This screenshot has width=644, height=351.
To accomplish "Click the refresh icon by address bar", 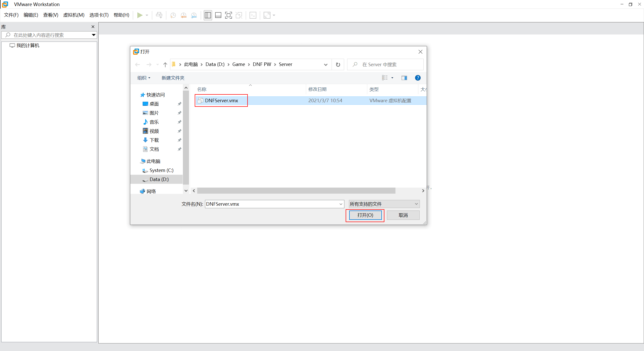I will pos(338,65).
